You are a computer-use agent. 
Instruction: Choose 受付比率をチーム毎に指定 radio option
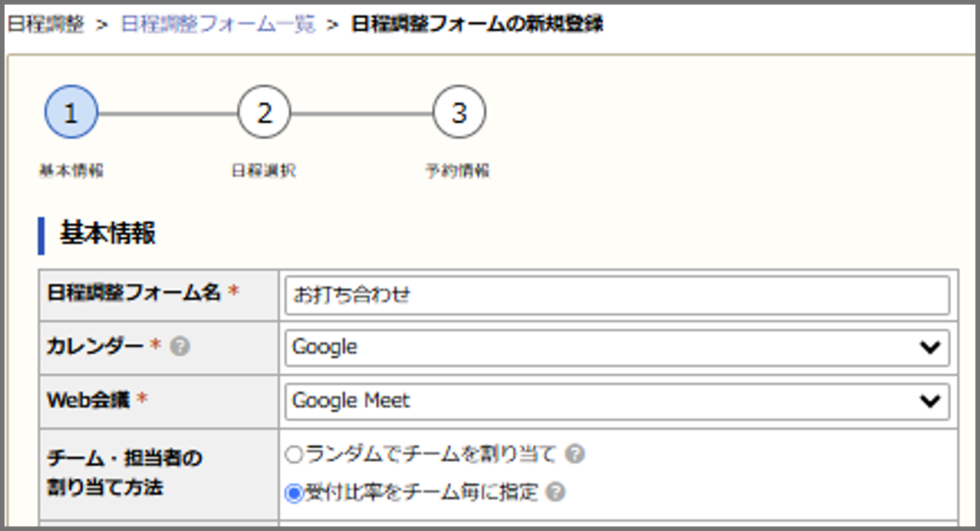point(294,493)
